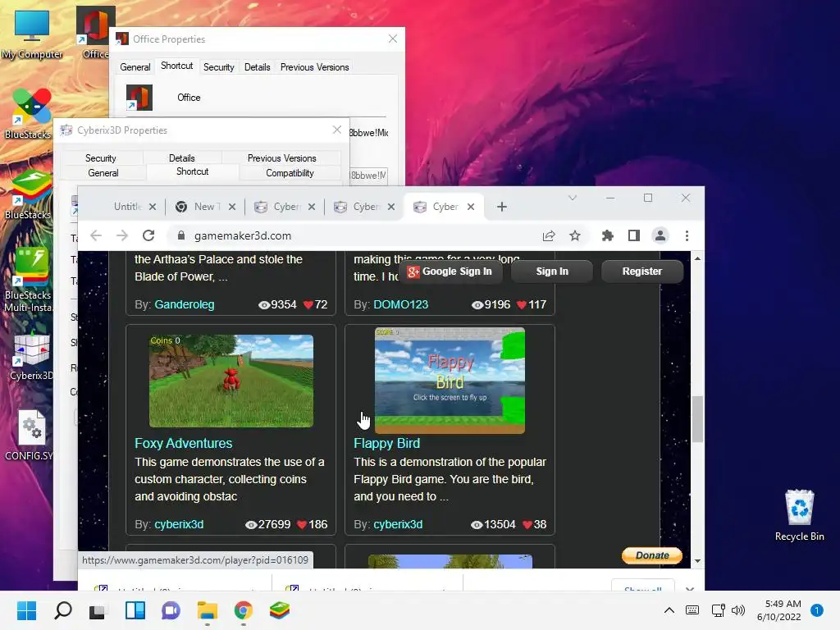The image size is (840, 630).
Task: Open Details tab in Office Properties
Action: click(x=257, y=67)
